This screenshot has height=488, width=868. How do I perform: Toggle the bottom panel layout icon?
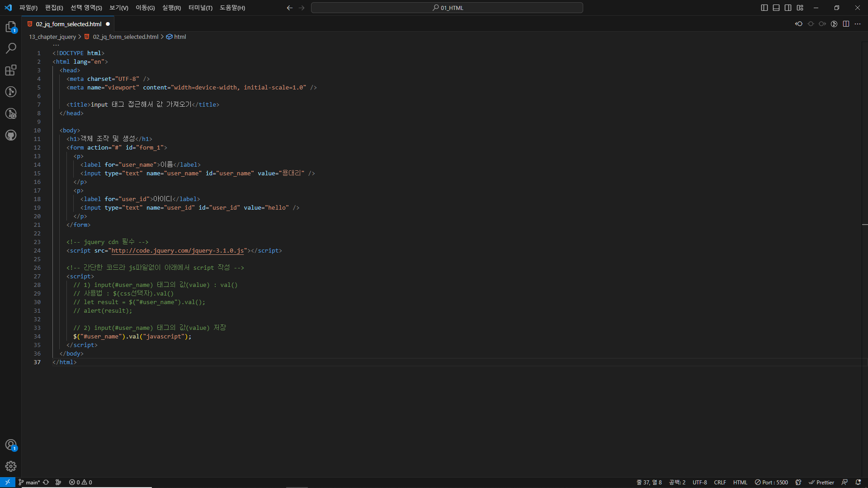click(x=776, y=8)
